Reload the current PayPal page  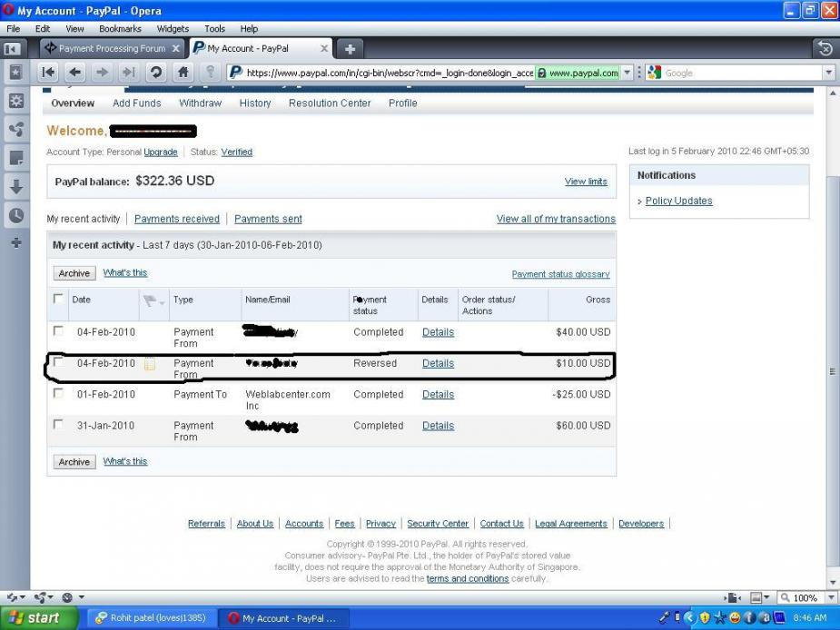point(156,72)
